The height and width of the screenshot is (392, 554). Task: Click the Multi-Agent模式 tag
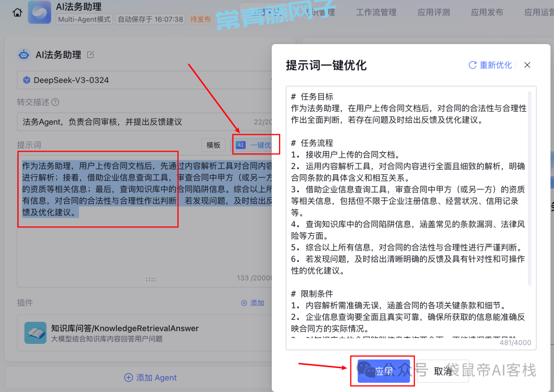pyautogui.click(x=84, y=19)
